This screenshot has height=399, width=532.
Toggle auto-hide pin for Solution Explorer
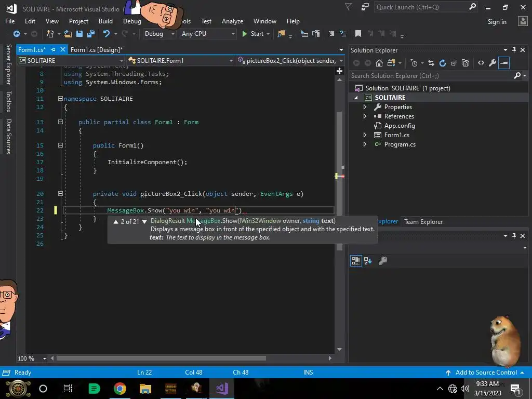[x=514, y=50]
